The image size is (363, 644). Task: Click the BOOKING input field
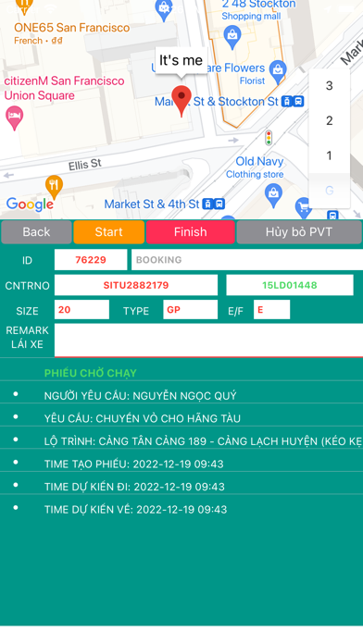247,260
